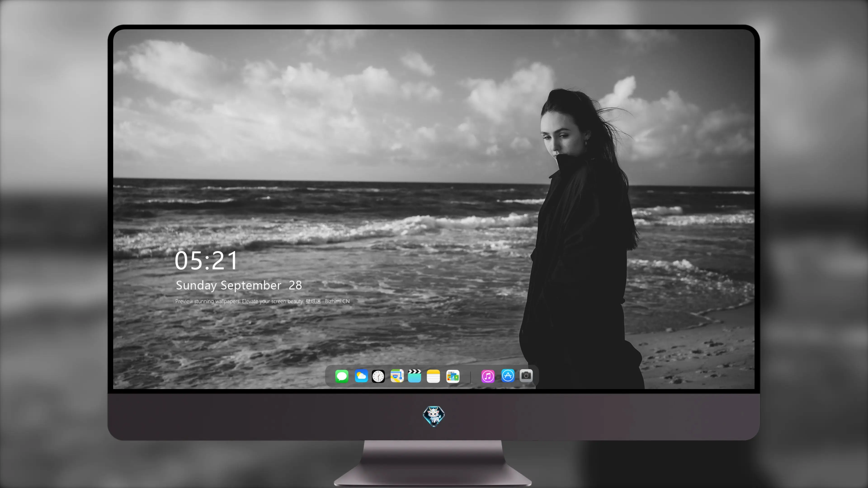Click the Bizhimi.CN wallpaper caption text

pyautogui.click(x=262, y=301)
